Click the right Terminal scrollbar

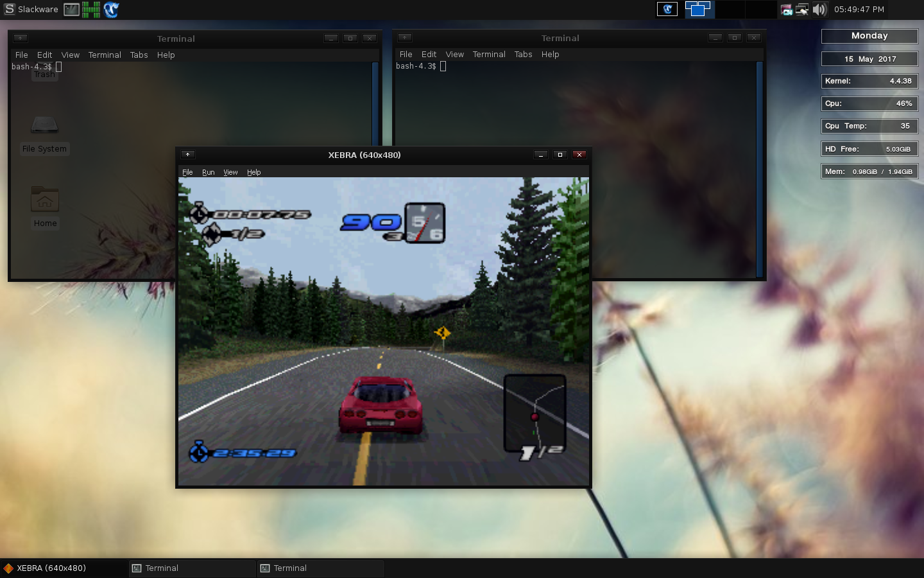(x=760, y=169)
